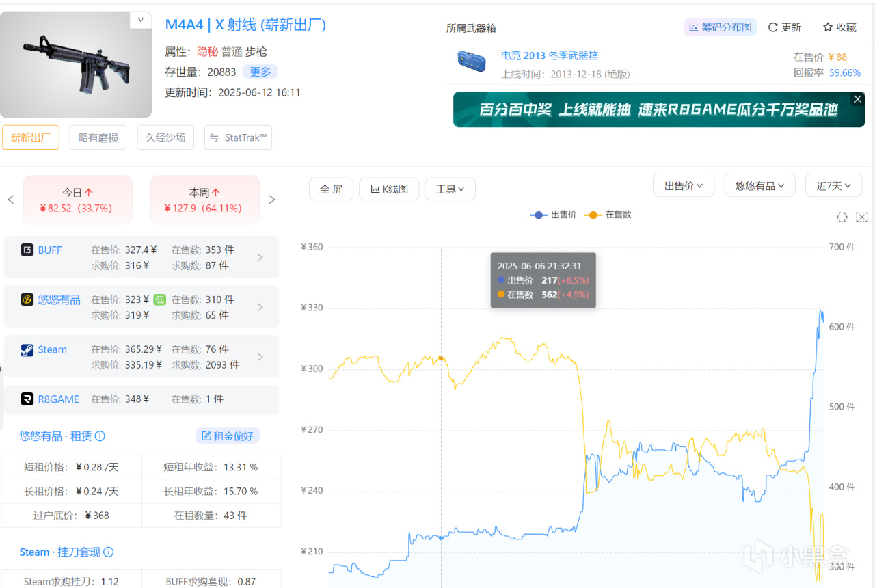This screenshot has height=588, width=875.
Task: Close the R8GAME banner ad
Action: point(858,99)
